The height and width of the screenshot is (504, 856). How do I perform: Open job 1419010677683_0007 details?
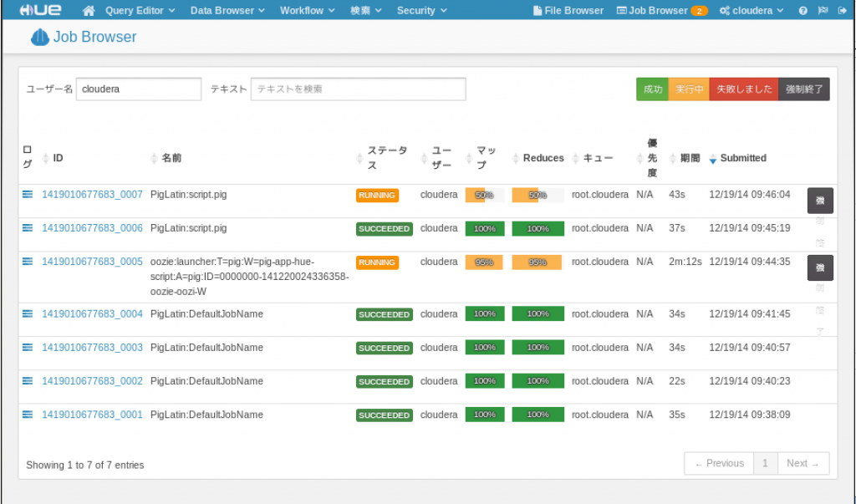click(92, 195)
